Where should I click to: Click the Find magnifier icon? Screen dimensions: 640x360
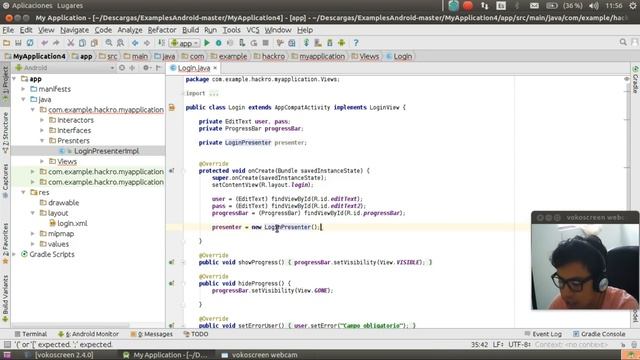pos(109,43)
